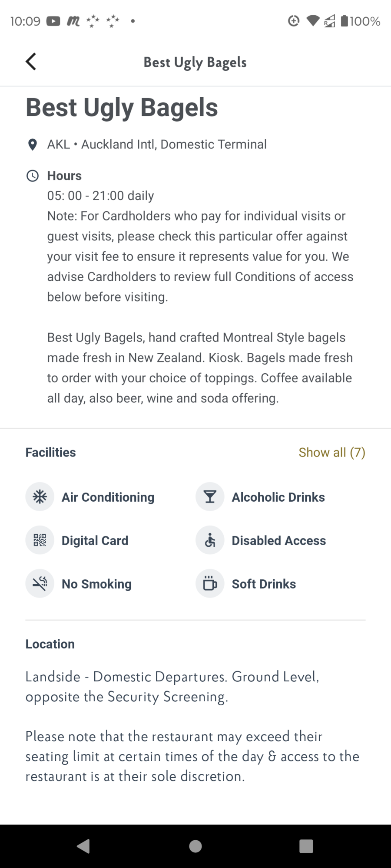Select the Alcoholic Drinks cocktail icon
The image size is (391, 868).
[210, 497]
